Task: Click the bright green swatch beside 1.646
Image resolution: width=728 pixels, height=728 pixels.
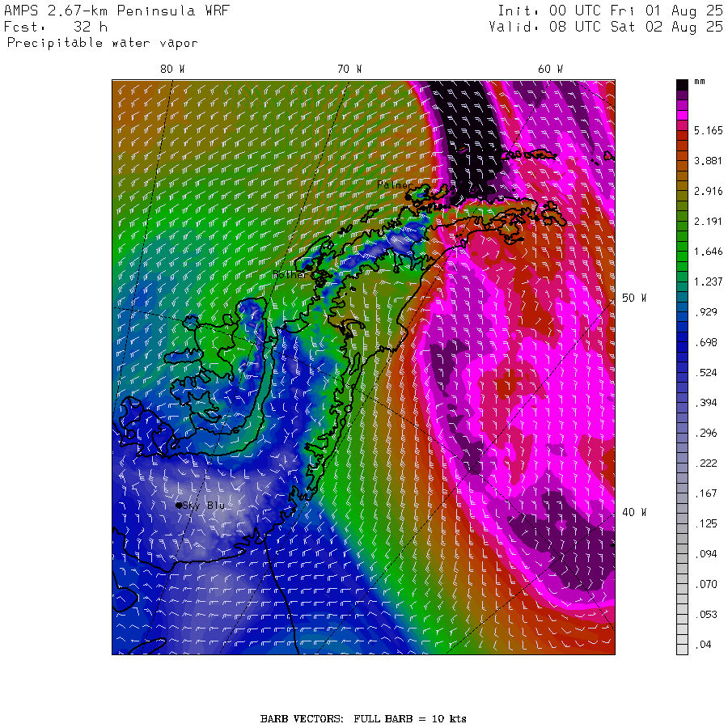Action: (x=682, y=256)
